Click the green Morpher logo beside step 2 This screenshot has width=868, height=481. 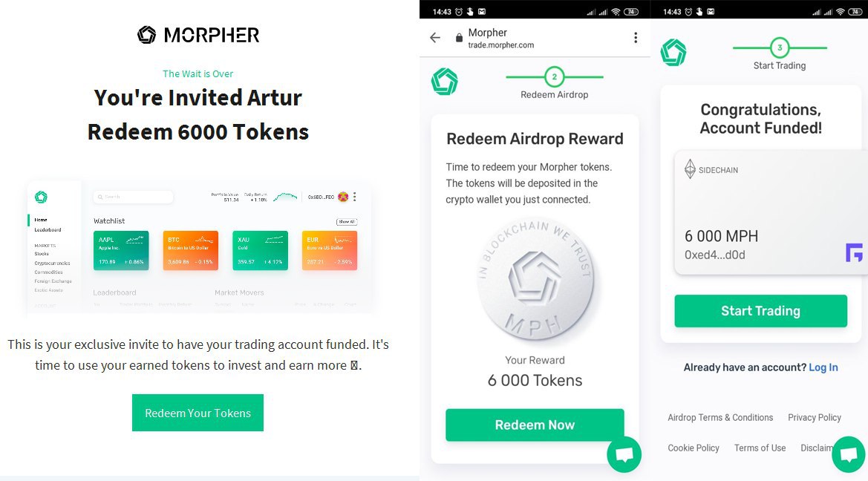(x=445, y=82)
